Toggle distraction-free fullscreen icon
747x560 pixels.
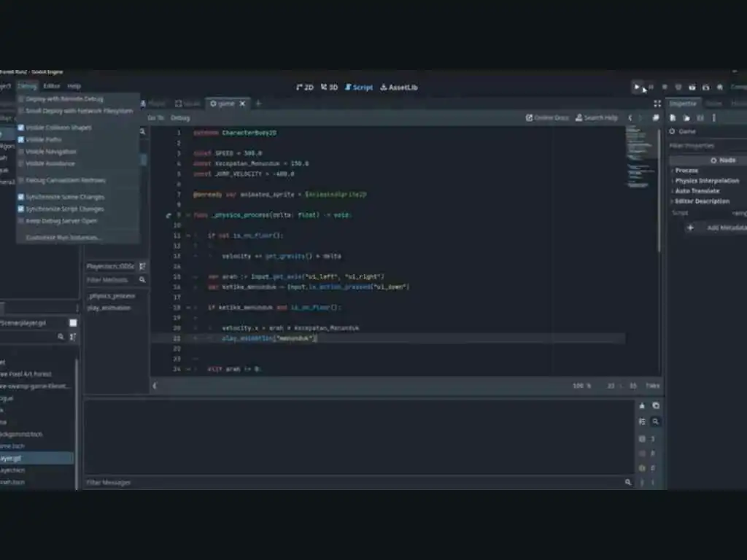click(657, 104)
